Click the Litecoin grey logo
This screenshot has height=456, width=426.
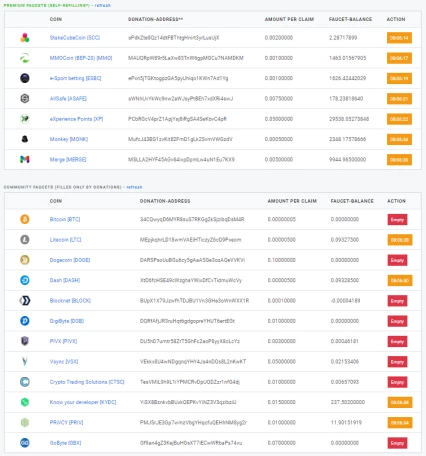[x=25, y=240]
